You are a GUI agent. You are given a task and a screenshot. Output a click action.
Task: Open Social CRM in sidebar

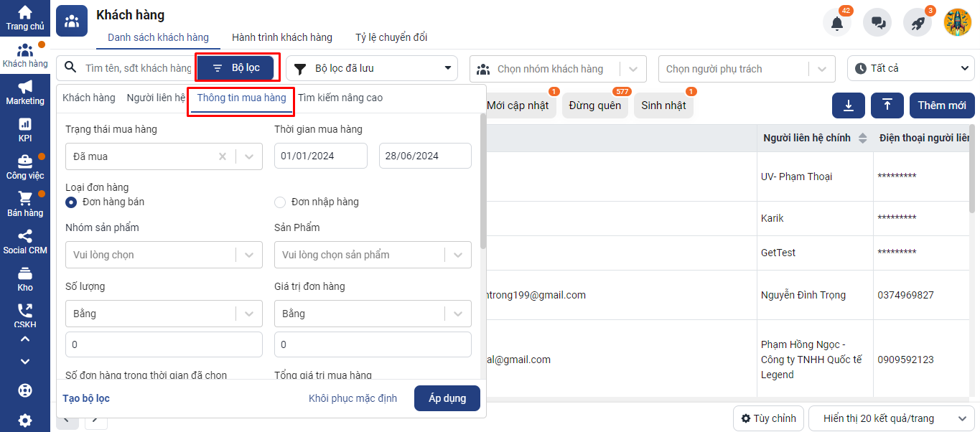[25, 242]
